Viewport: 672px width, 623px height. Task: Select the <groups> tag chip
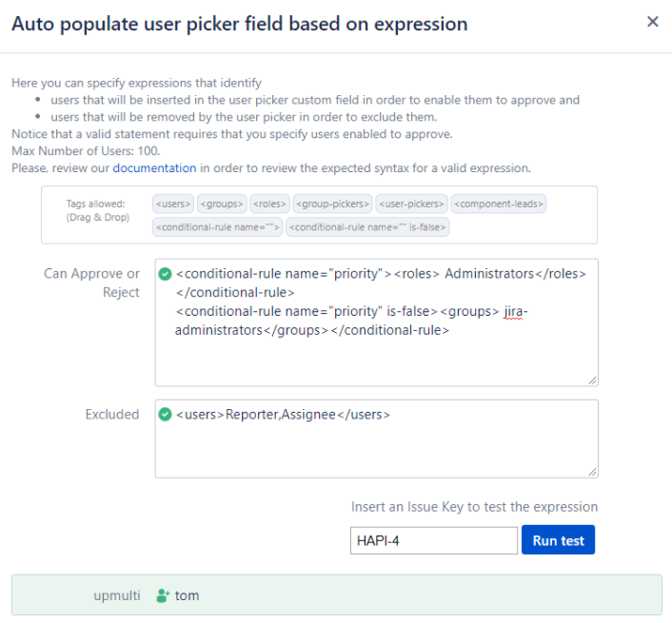coord(222,204)
